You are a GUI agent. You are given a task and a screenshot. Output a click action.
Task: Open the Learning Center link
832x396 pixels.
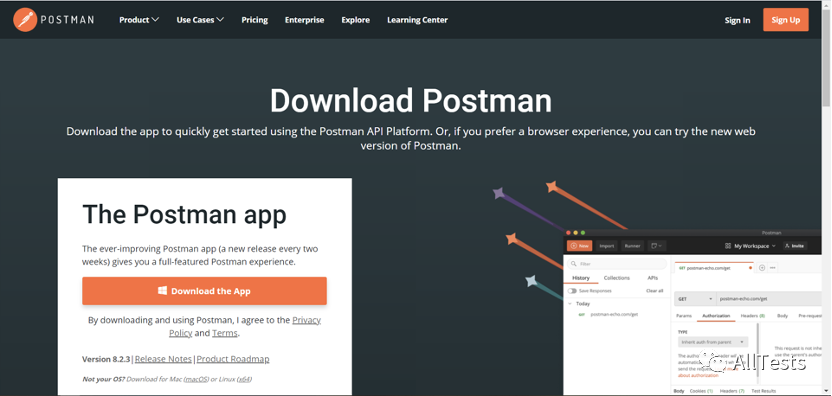click(417, 20)
